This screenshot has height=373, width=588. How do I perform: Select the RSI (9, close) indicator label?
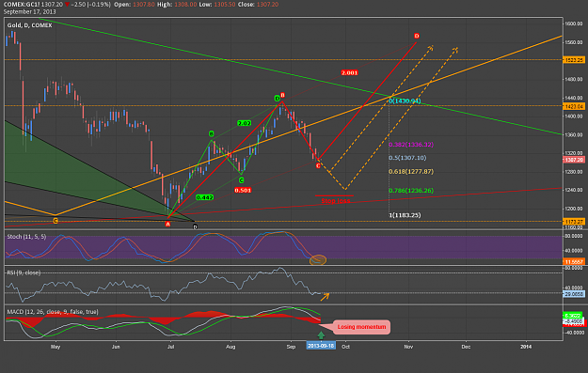(x=24, y=272)
